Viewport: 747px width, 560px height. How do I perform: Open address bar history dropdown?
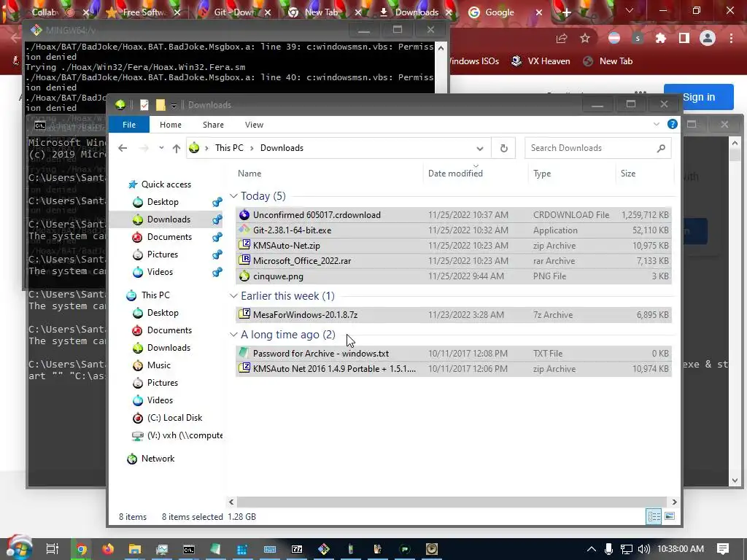tap(480, 148)
